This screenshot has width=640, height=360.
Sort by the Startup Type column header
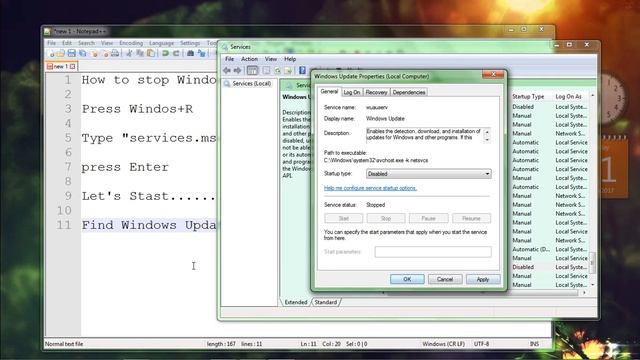point(528,97)
